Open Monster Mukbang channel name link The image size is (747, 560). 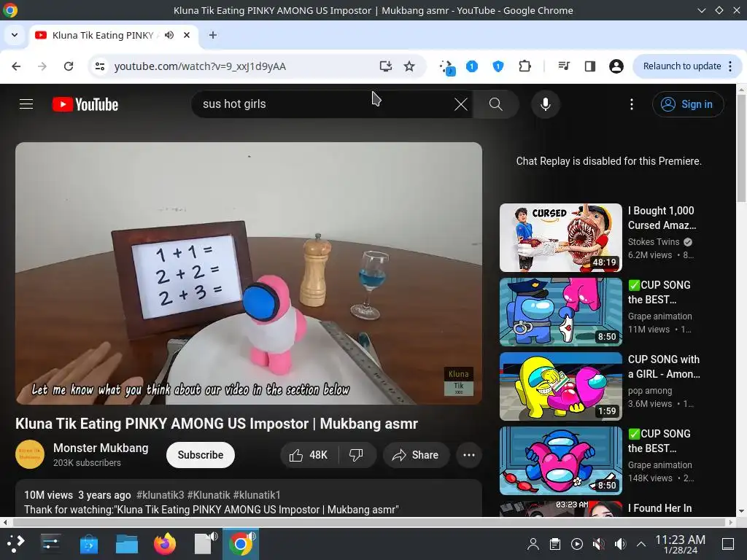coord(101,448)
